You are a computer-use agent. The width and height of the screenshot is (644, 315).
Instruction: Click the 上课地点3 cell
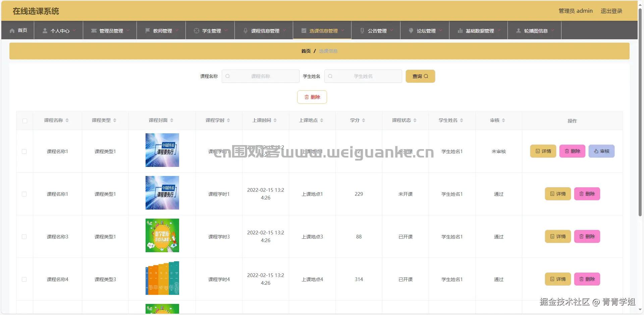312,237
